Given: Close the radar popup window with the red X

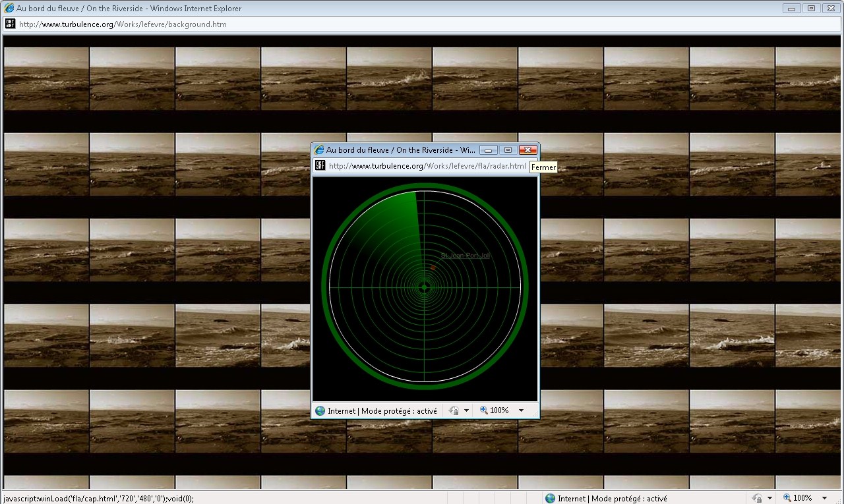Looking at the screenshot, I should [527, 150].
